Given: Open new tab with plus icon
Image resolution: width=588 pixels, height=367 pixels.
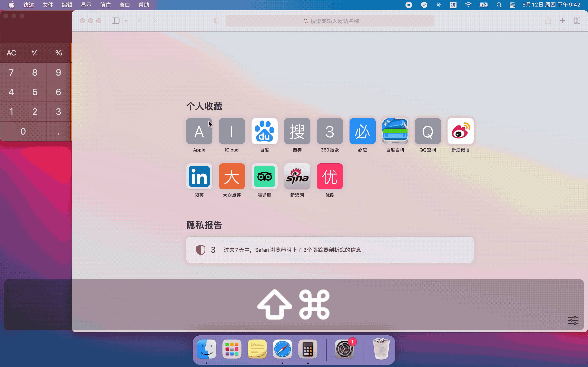Looking at the screenshot, I should (562, 21).
